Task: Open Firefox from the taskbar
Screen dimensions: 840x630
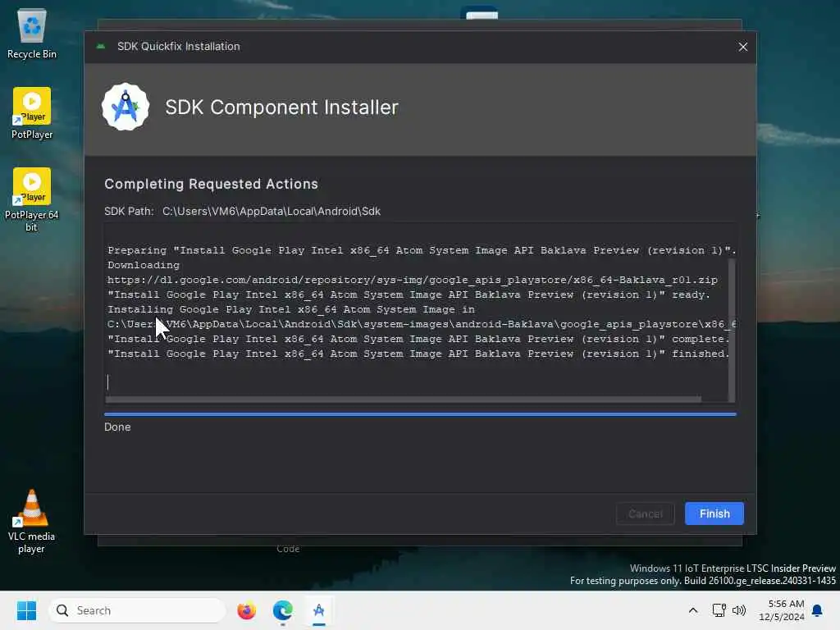Action: coord(246,610)
